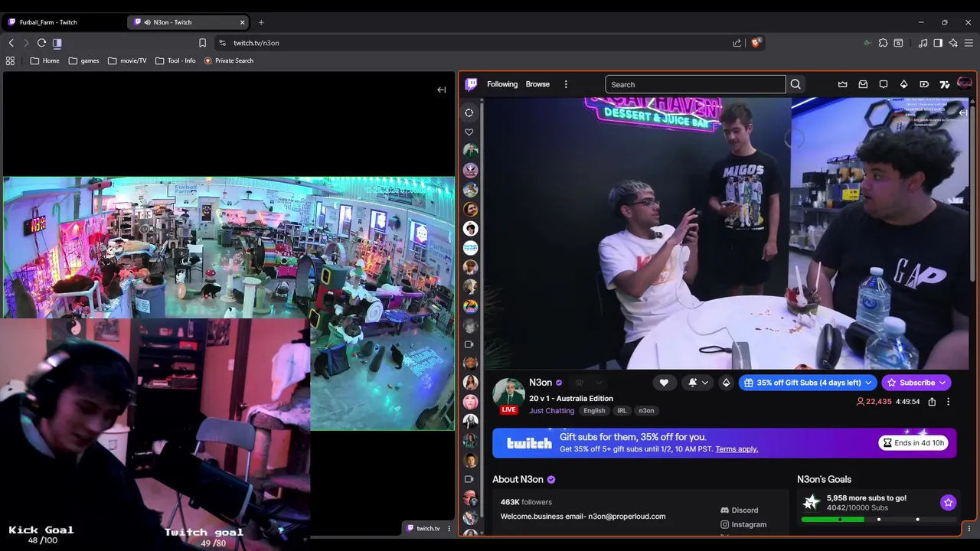Open the Home bookmark

tap(44, 60)
